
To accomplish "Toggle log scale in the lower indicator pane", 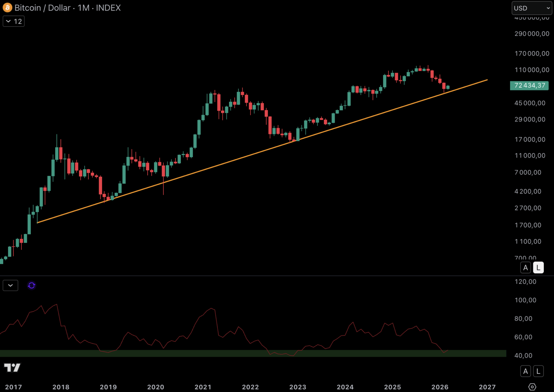I will (x=538, y=371).
